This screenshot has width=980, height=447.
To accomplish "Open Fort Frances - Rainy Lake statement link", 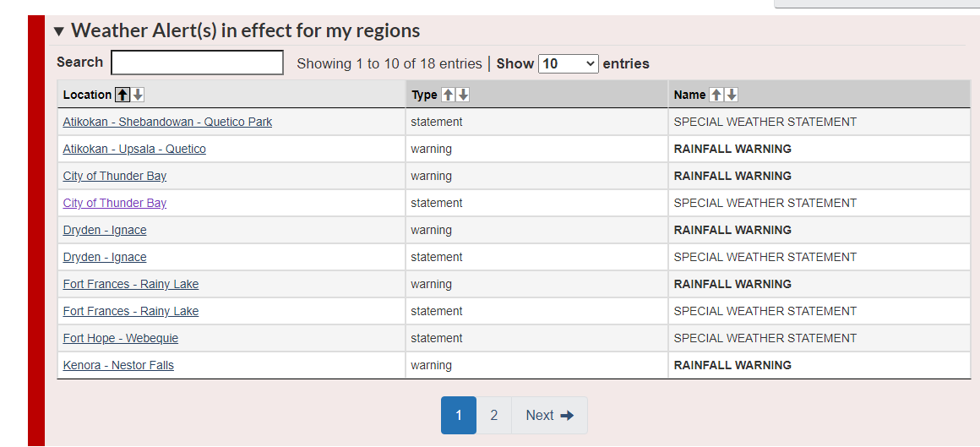I will pyautogui.click(x=131, y=311).
